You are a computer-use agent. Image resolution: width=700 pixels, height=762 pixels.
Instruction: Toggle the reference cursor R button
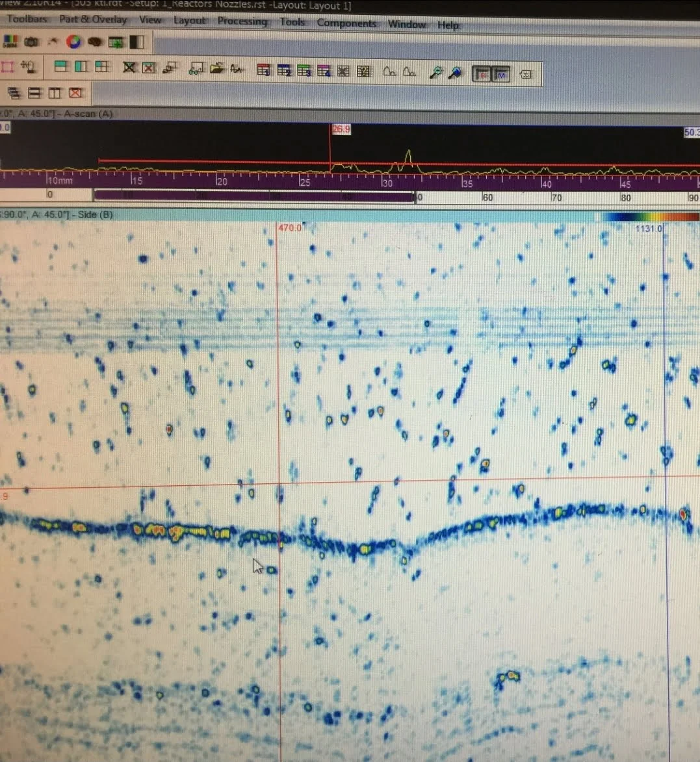click(482, 74)
